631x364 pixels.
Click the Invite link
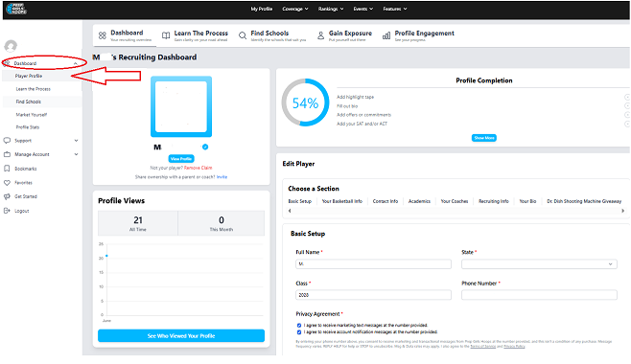pos(222,177)
